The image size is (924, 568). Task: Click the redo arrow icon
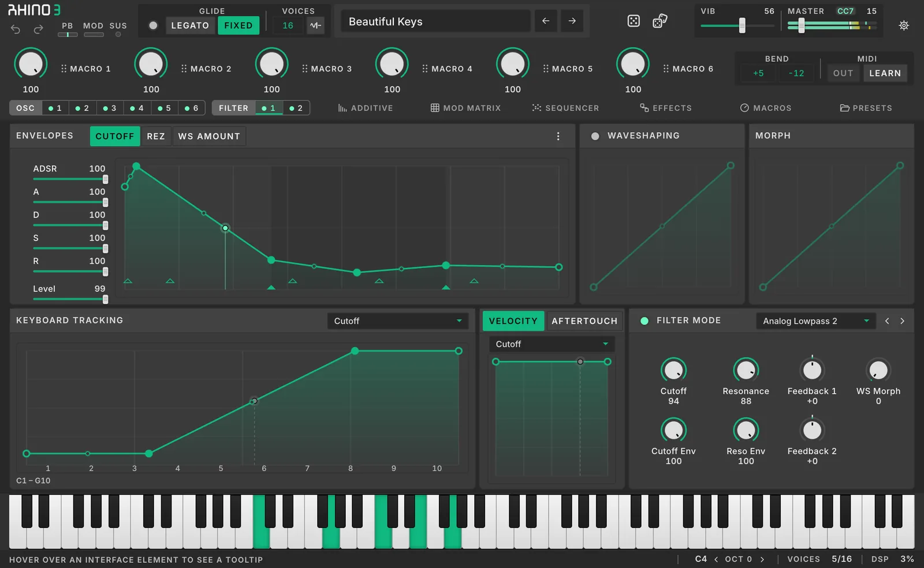click(x=38, y=29)
